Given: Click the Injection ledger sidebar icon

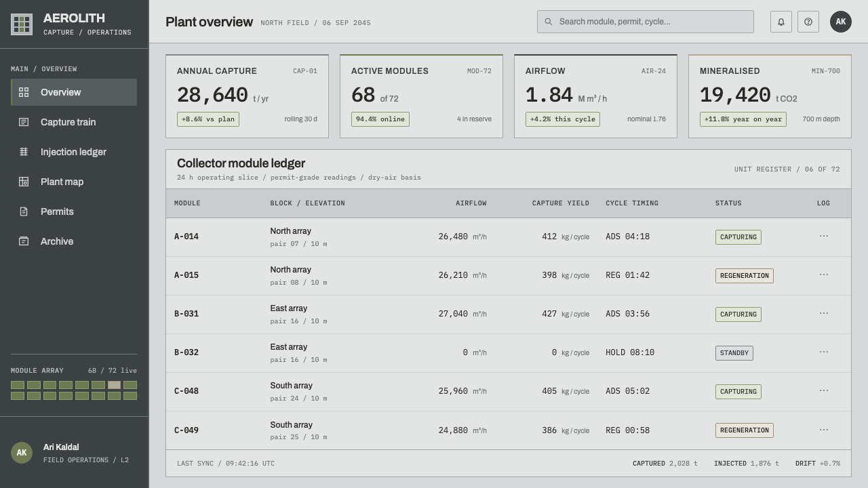Looking at the screenshot, I should [x=24, y=152].
